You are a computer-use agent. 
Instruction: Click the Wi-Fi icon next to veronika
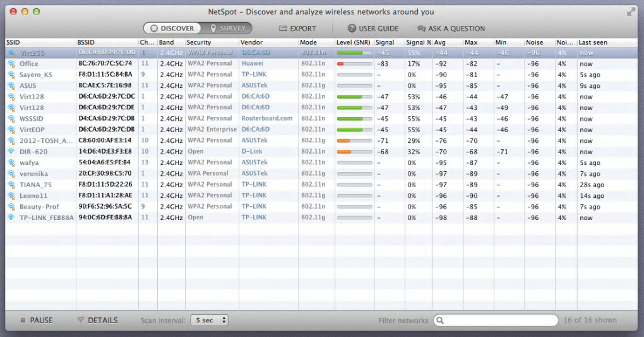pyautogui.click(x=11, y=174)
